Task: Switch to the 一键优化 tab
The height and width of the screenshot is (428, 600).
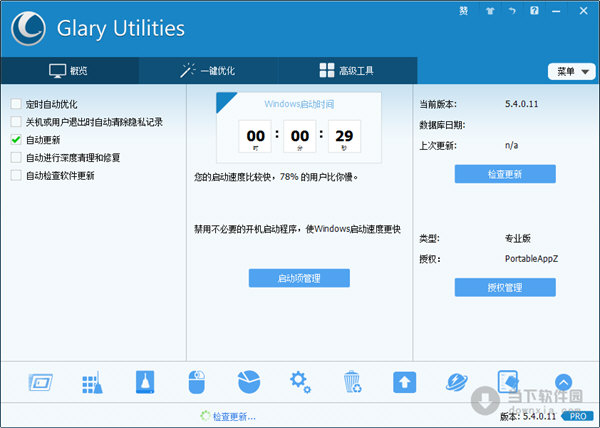Action: 208,70
